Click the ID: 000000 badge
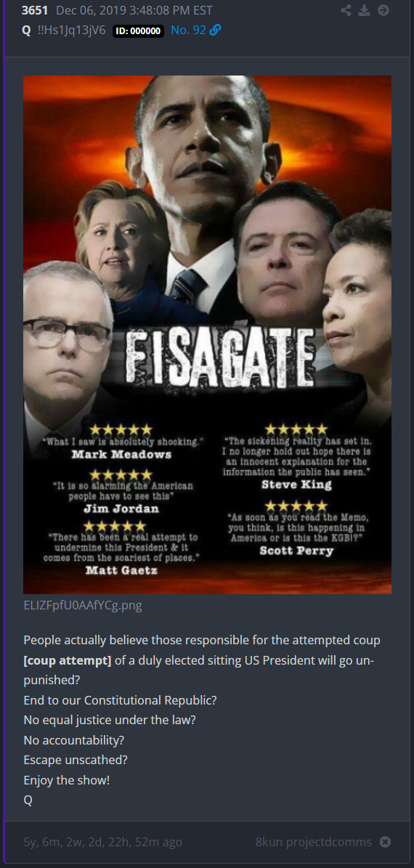The image size is (414, 868). coord(139,31)
